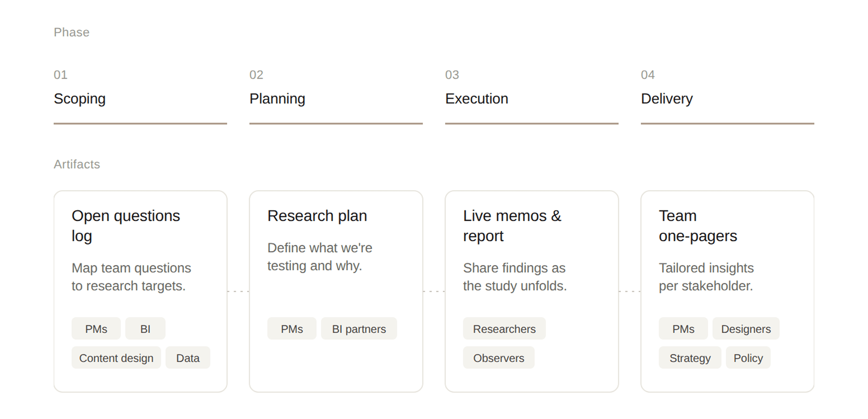Select the Scoping phase heading
The image size is (868, 419).
pos(80,99)
